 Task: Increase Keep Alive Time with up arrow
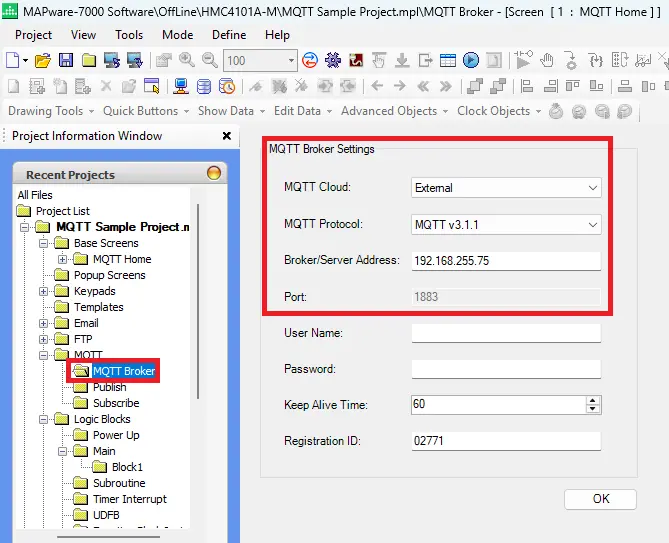(593, 400)
